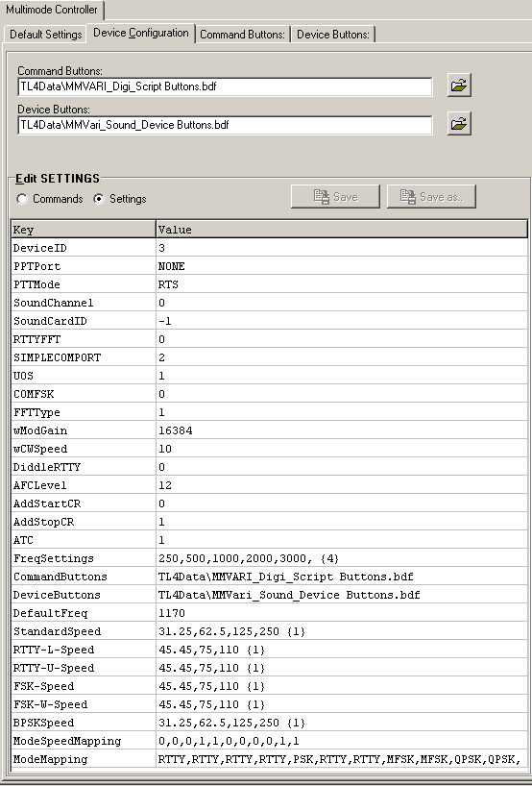Select the DeviceID value cell
This screenshot has height=786, width=532.
coord(342,248)
